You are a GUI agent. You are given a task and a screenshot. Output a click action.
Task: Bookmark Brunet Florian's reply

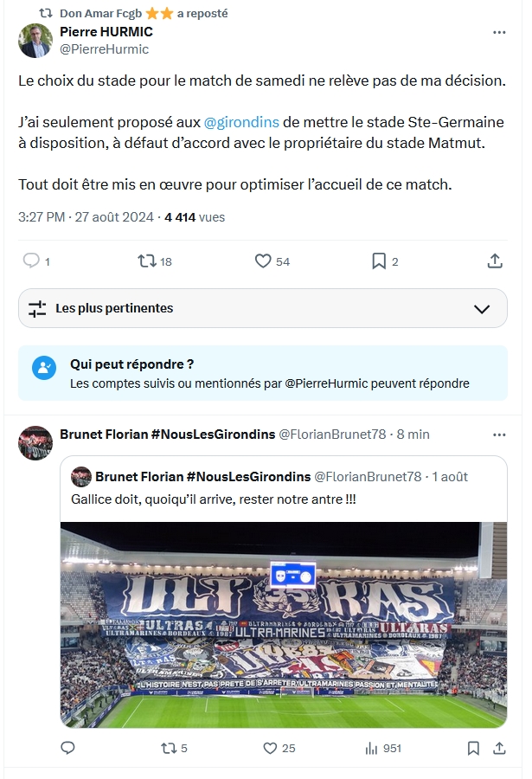(x=473, y=748)
